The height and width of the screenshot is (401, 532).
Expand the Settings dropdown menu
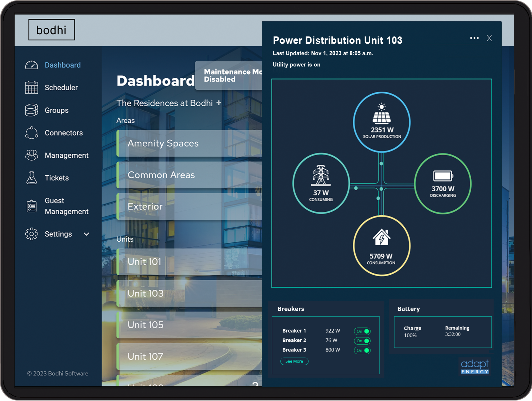pos(86,234)
